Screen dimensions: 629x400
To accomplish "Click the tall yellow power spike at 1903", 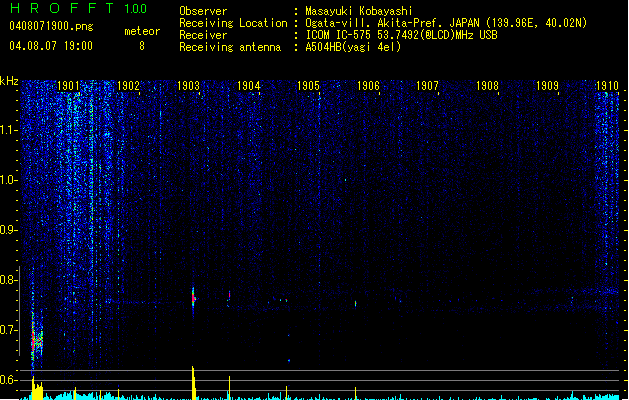I will (194, 383).
